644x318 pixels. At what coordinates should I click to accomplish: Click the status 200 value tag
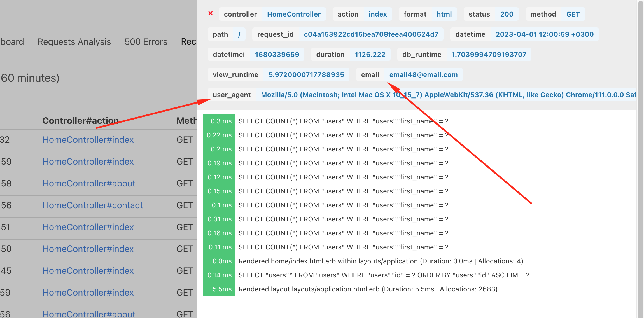pyautogui.click(x=507, y=14)
